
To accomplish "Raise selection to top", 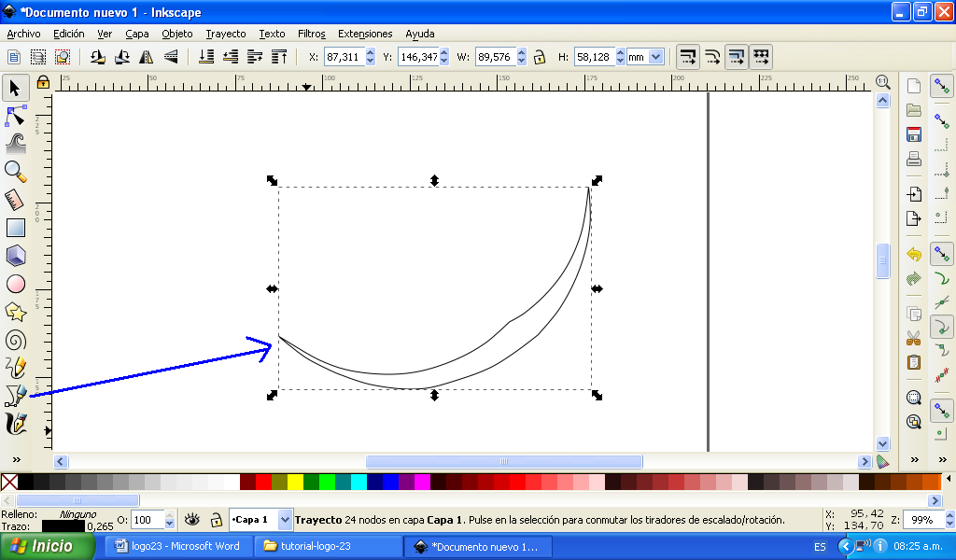I will pyautogui.click(x=279, y=57).
